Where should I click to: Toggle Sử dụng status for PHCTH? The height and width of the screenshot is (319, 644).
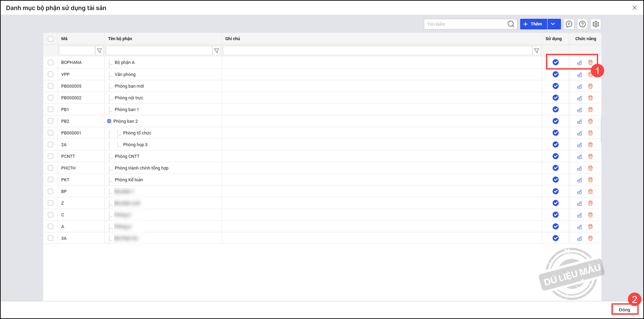pos(556,168)
